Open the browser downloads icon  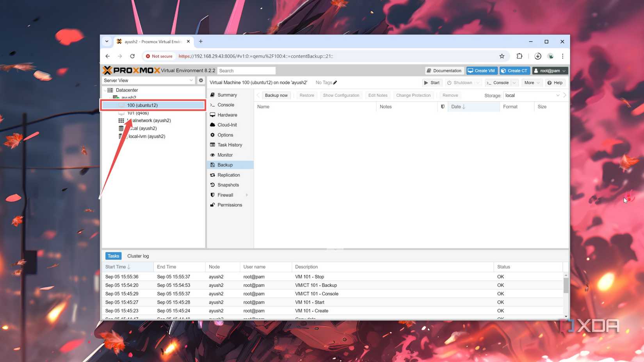click(x=538, y=56)
